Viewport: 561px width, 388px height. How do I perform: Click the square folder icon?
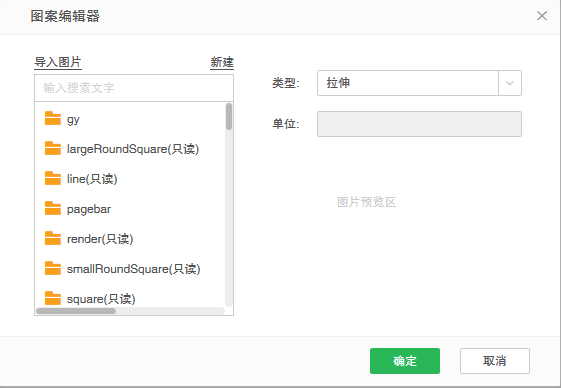coord(53,298)
